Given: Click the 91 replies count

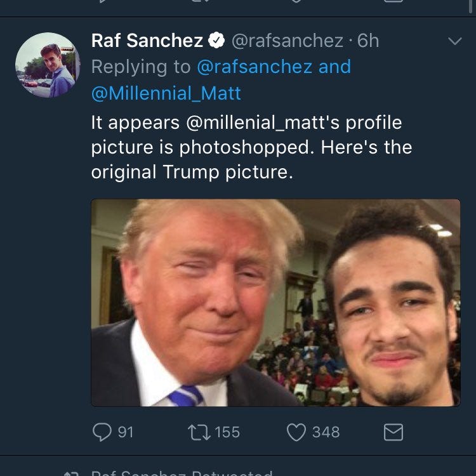Looking at the screenshot, I should coord(126,432).
